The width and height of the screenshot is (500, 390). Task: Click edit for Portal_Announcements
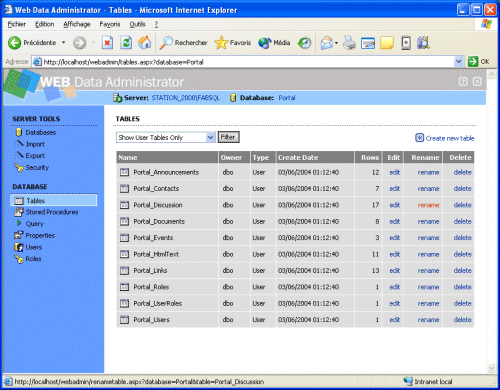tap(395, 172)
